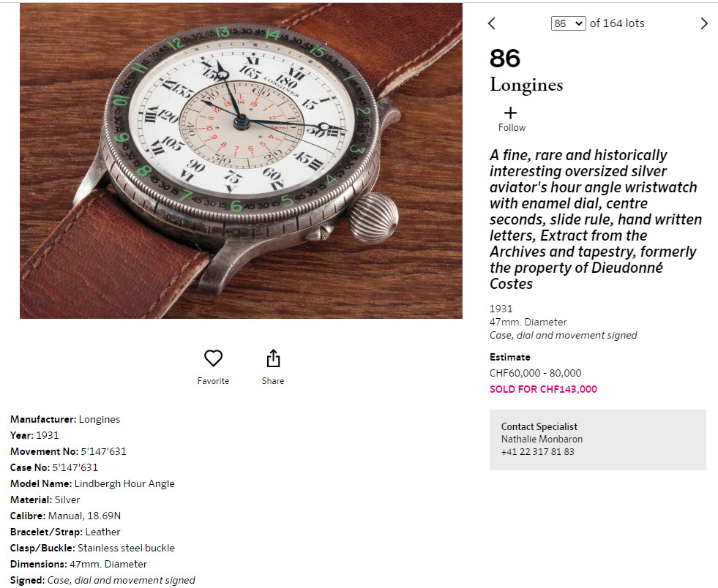The height and width of the screenshot is (588, 718).
Task: Click the phone number +41 22 317 81 83
Action: (537, 452)
